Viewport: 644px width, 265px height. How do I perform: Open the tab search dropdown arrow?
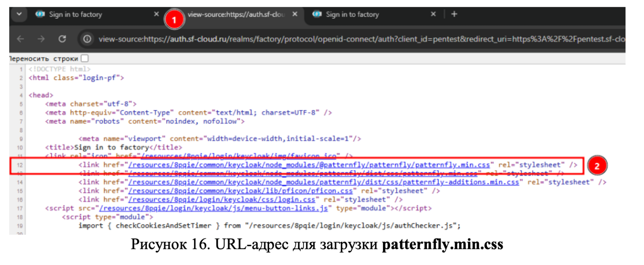pos(19,14)
